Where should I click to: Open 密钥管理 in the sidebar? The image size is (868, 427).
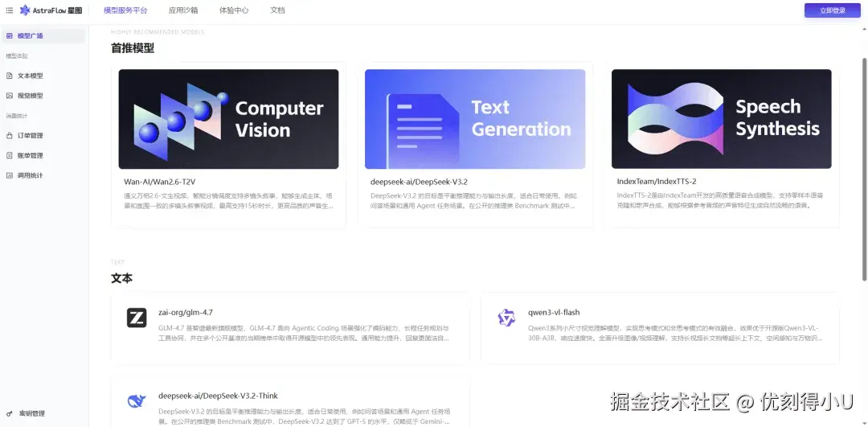pos(32,413)
